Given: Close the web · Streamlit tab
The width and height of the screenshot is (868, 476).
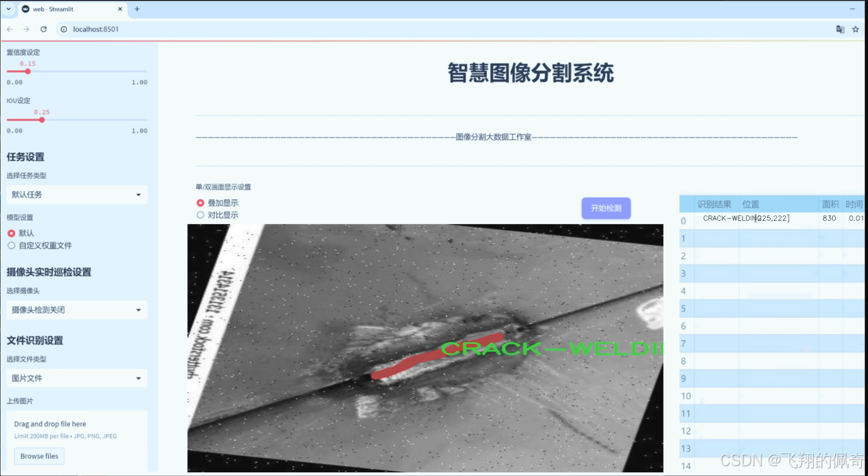Looking at the screenshot, I should click(120, 9).
